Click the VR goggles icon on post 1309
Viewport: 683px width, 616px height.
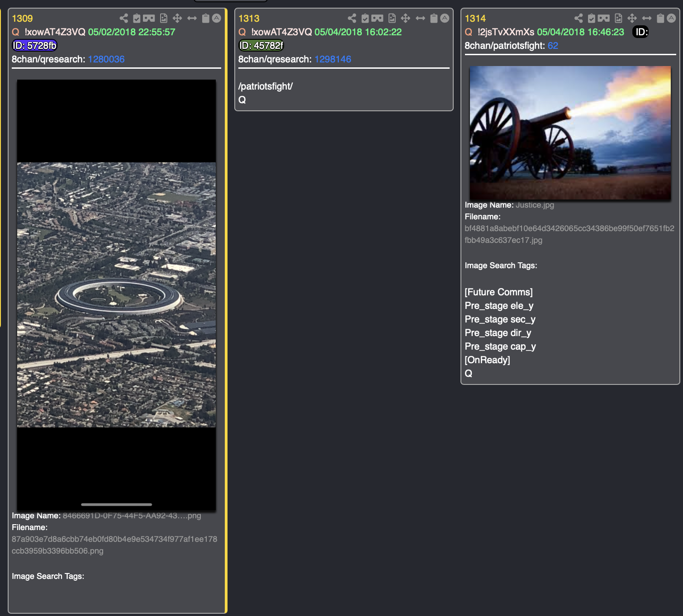click(149, 18)
